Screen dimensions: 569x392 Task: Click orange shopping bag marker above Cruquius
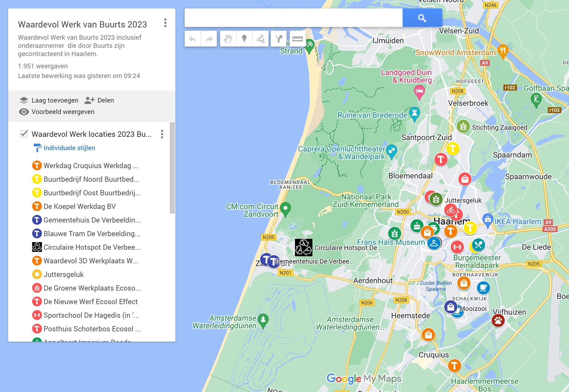tap(428, 335)
